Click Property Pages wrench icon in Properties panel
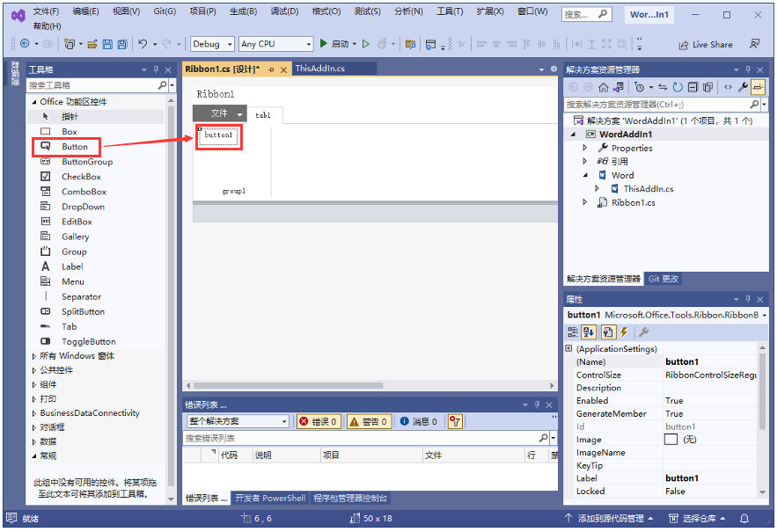The height and width of the screenshot is (532, 777). [644, 332]
